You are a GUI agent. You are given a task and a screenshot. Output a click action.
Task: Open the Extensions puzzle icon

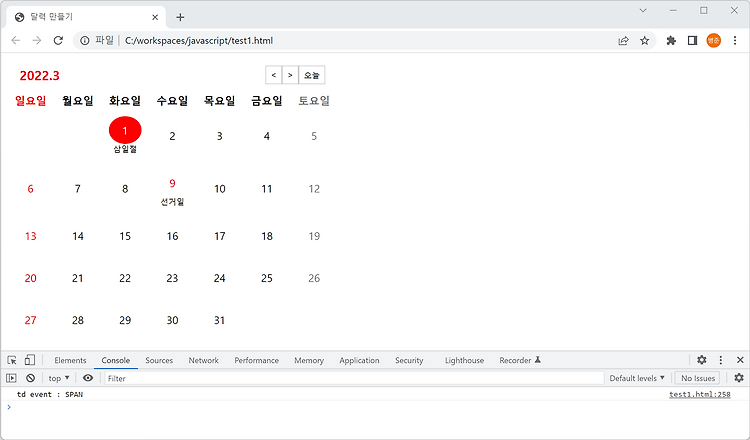tap(671, 41)
